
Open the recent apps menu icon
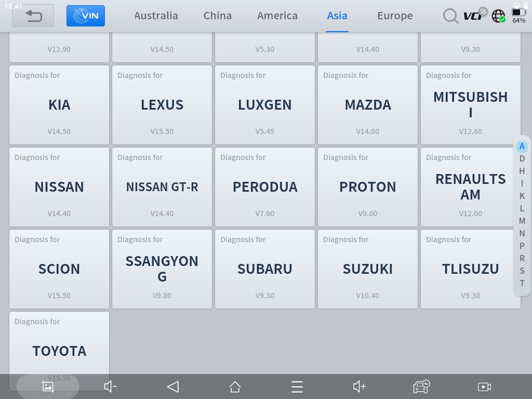coord(297,387)
